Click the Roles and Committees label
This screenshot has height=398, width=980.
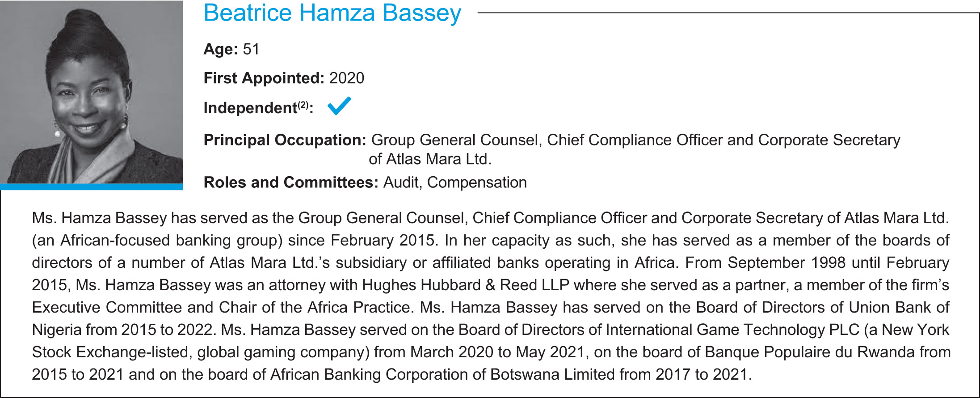(x=291, y=182)
